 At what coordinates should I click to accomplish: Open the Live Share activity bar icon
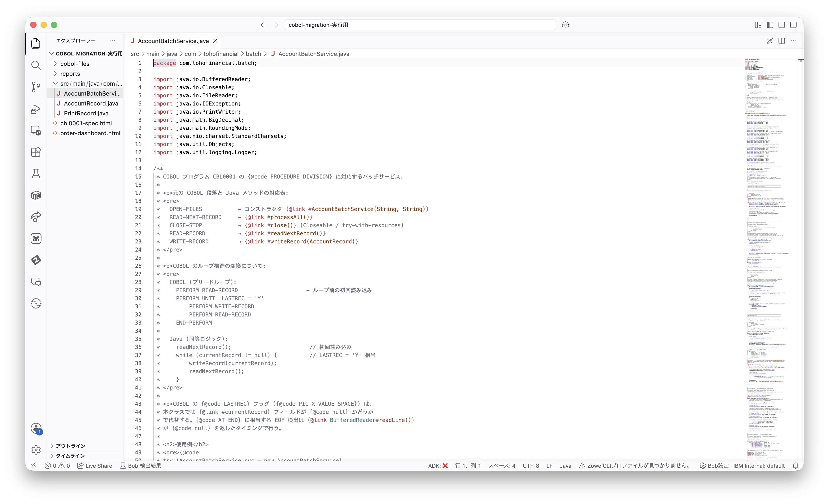(x=36, y=217)
